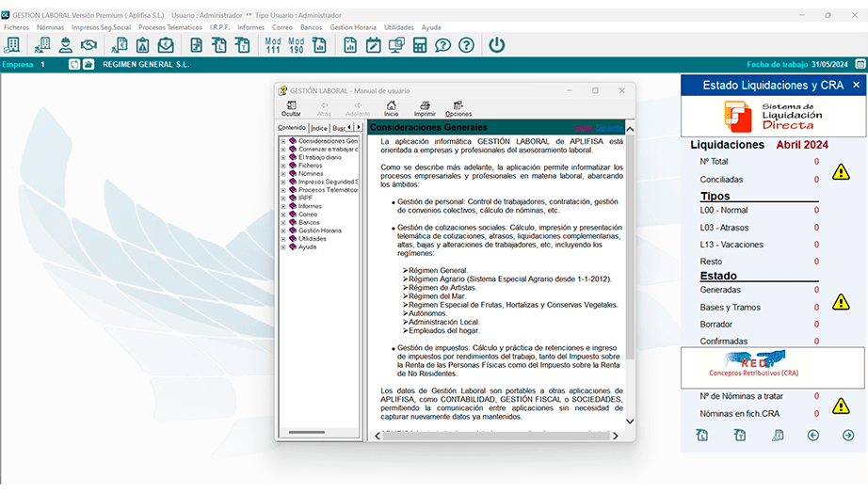The image size is (868, 493).
Task: Select Ayuda entry in contents tree
Action: 307,246
